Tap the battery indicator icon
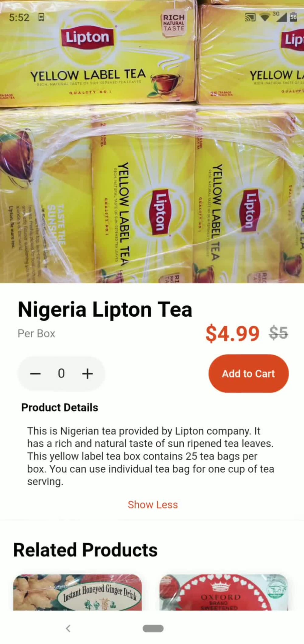The width and height of the screenshot is (304, 644). pos(293,17)
